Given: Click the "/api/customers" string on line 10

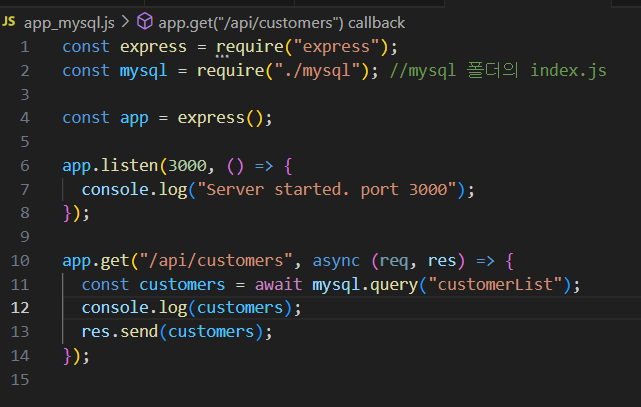Looking at the screenshot, I should (x=216, y=261).
